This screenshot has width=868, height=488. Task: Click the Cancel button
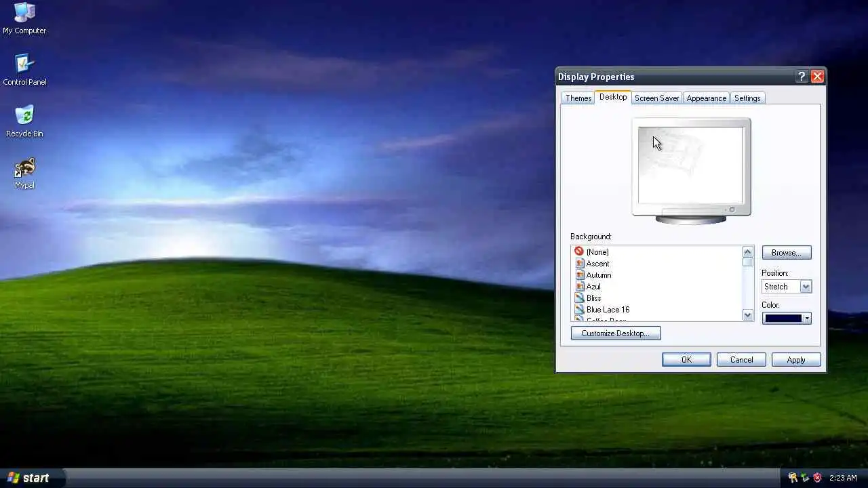click(741, 360)
